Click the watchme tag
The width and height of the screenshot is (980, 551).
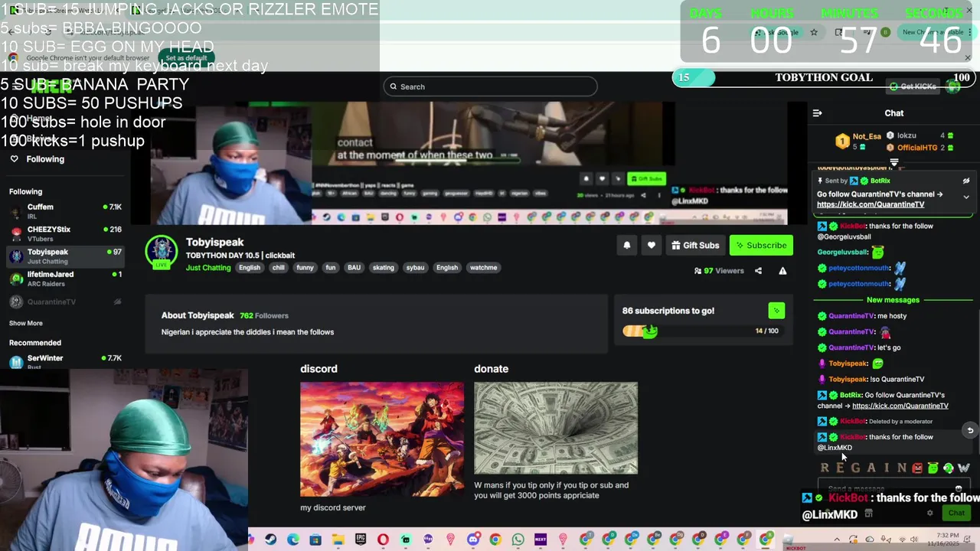483,268
